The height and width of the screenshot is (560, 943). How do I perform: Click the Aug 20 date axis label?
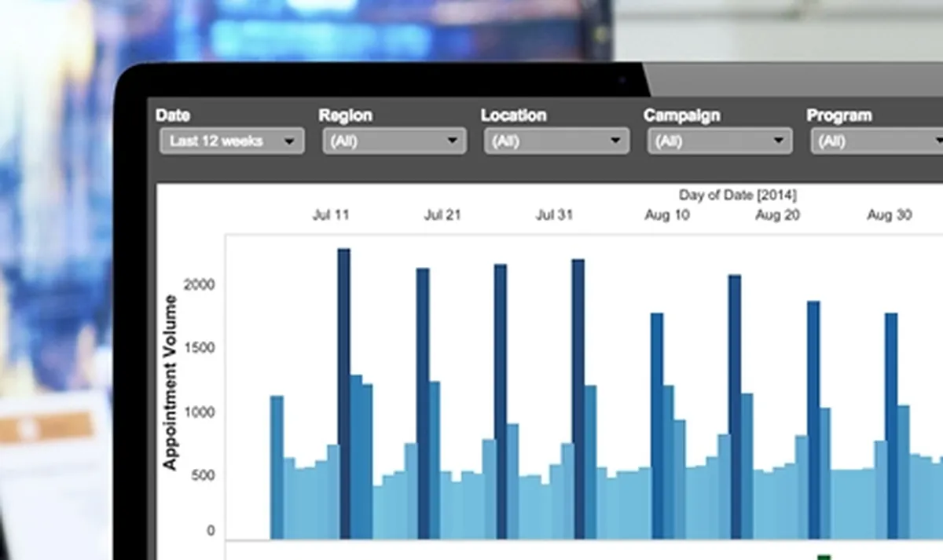point(777,215)
